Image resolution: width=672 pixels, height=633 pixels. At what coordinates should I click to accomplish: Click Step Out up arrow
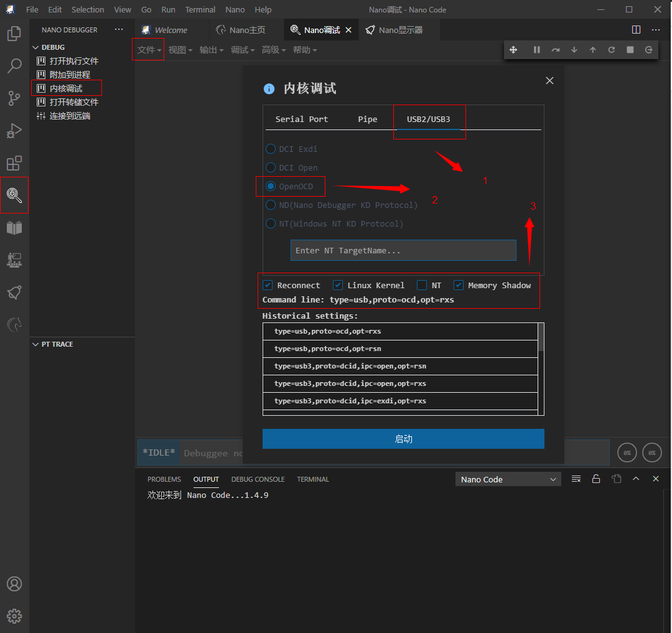(x=593, y=50)
